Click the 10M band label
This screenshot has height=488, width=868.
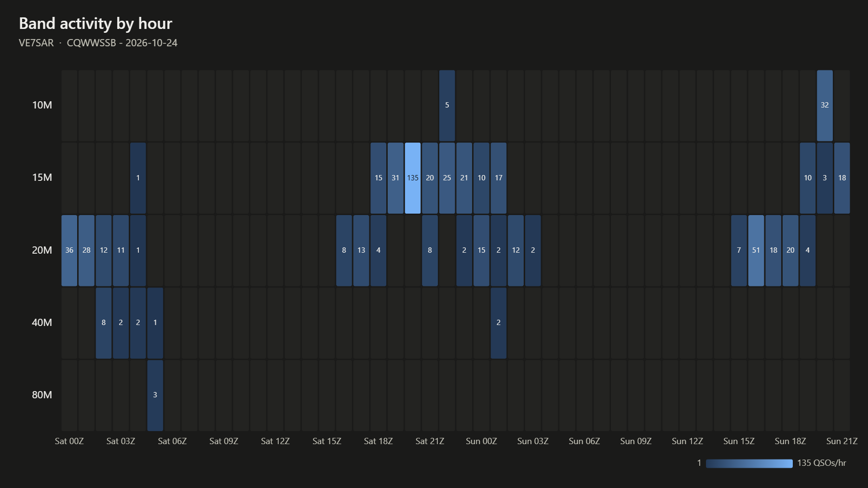coord(42,105)
